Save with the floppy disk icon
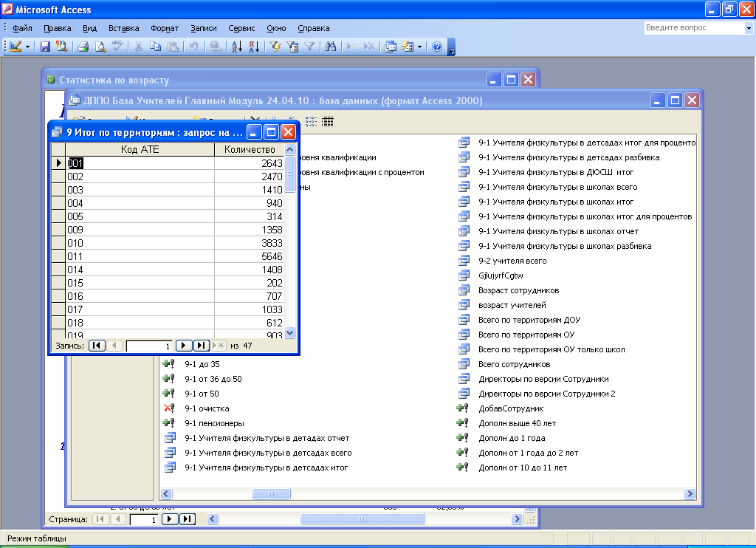Image resolution: width=756 pixels, height=548 pixels. (x=45, y=47)
